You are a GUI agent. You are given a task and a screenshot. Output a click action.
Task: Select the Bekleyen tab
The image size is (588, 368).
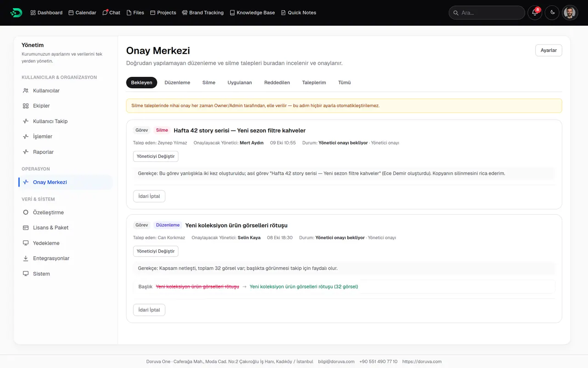(x=141, y=82)
